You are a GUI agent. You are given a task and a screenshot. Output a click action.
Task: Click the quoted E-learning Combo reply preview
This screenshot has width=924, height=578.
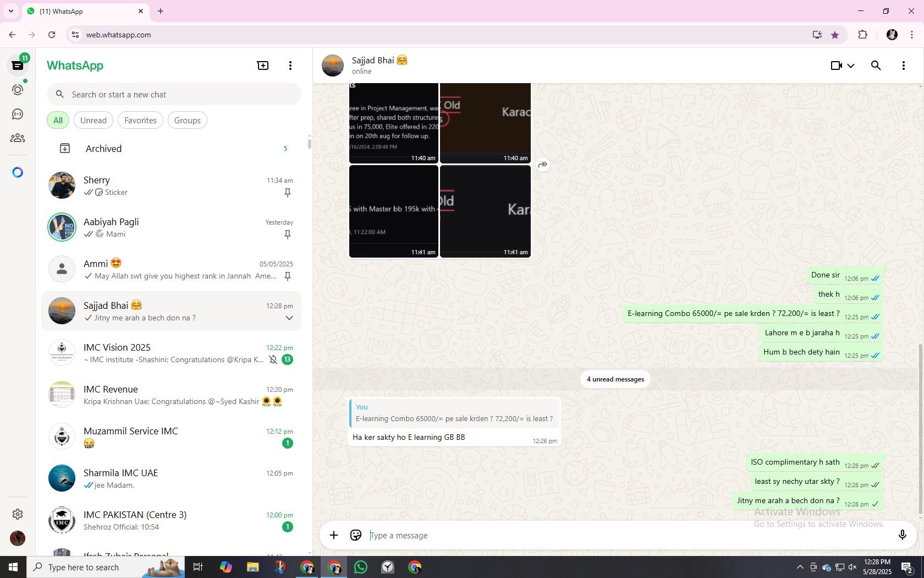point(454,413)
